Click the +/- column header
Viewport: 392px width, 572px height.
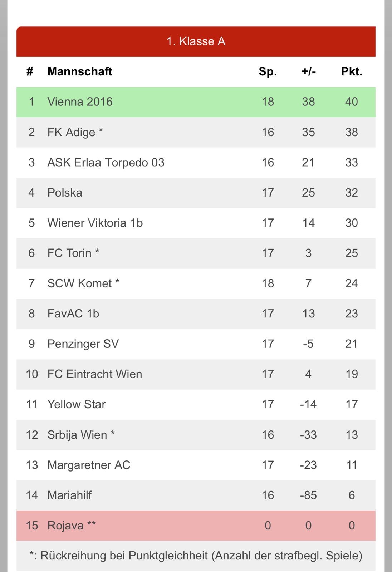309,71
